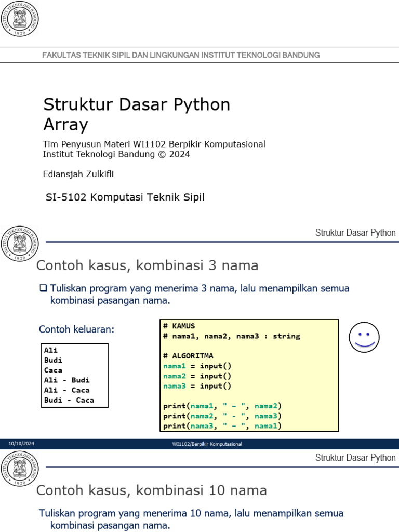The height and width of the screenshot is (532, 399).
Task: Click the 'Contoh keluaran:' label
Action: (76, 329)
